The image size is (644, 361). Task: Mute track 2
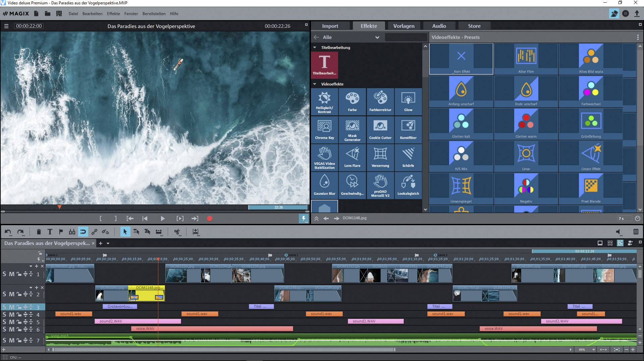12,294
